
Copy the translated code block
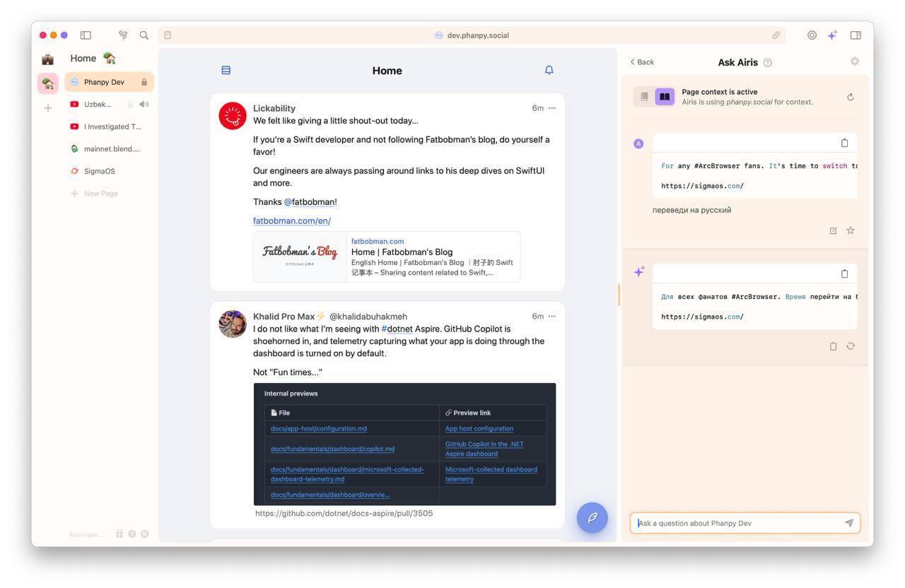[844, 274]
